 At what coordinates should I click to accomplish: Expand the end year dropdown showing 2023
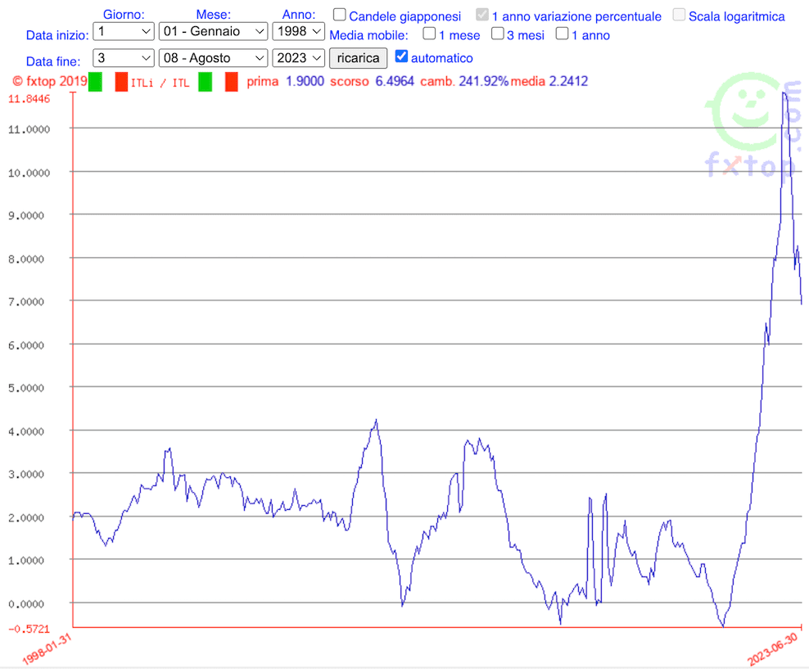298,58
